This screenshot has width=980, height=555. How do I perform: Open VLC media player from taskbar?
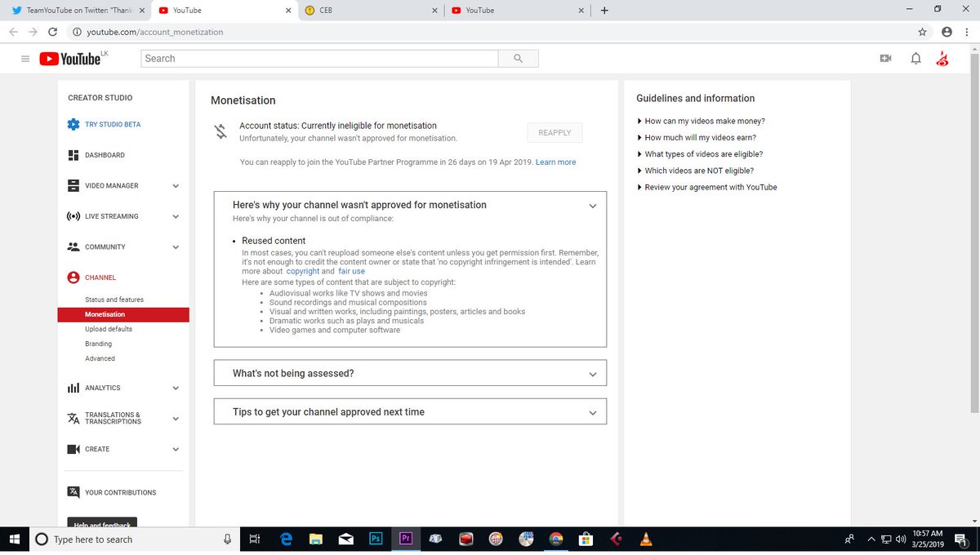647,539
